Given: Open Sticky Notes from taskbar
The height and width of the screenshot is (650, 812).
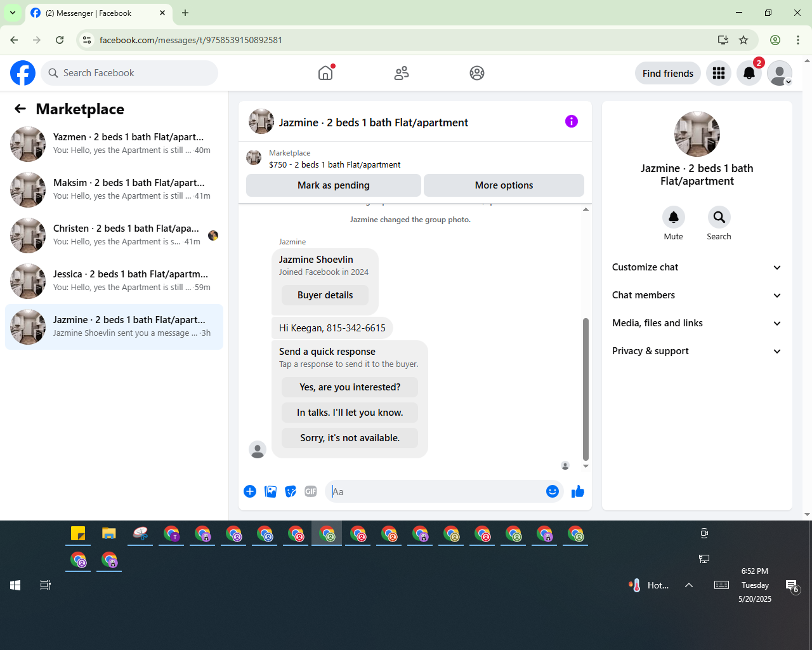Looking at the screenshot, I should coord(78,534).
